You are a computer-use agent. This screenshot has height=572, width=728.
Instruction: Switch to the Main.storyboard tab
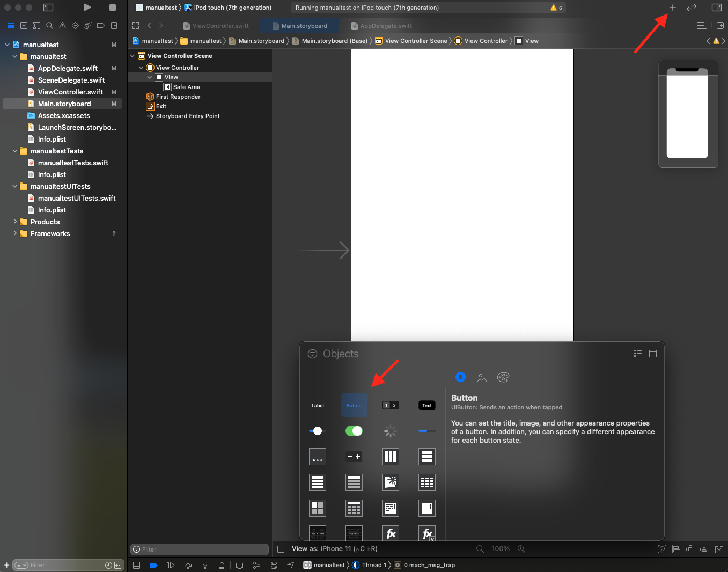(x=299, y=26)
